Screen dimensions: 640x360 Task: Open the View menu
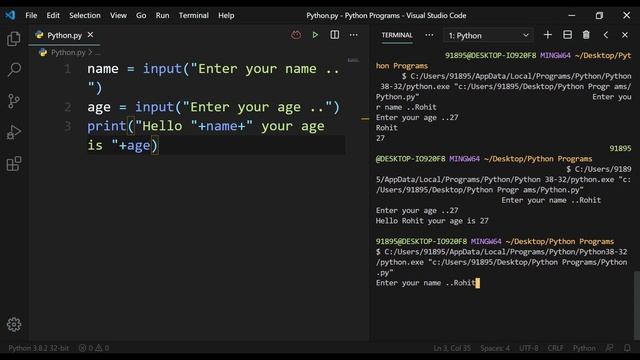tap(118, 16)
